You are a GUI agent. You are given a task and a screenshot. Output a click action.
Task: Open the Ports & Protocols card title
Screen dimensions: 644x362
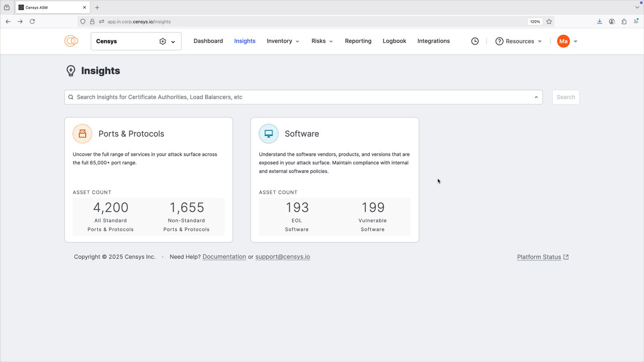[131, 134]
